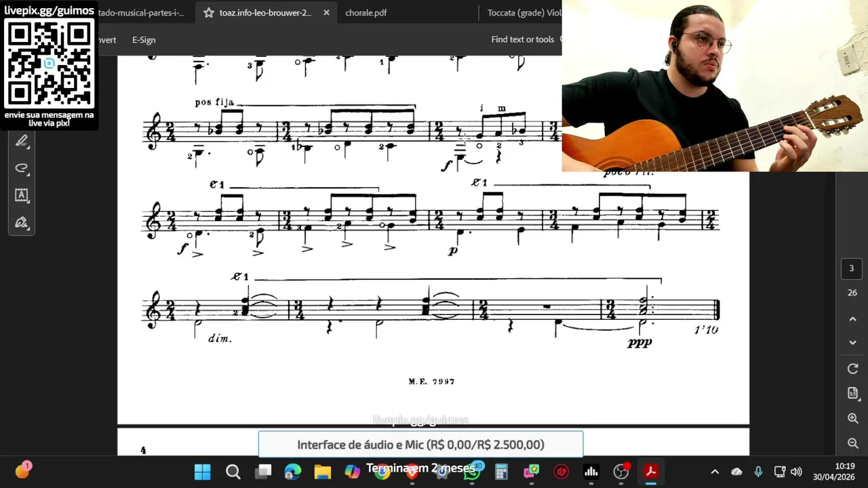Image resolution: width=868 pixels, height=488 pixels.
Task: Open the tado-musical-partes tab
Action: (x=141, y=13)
